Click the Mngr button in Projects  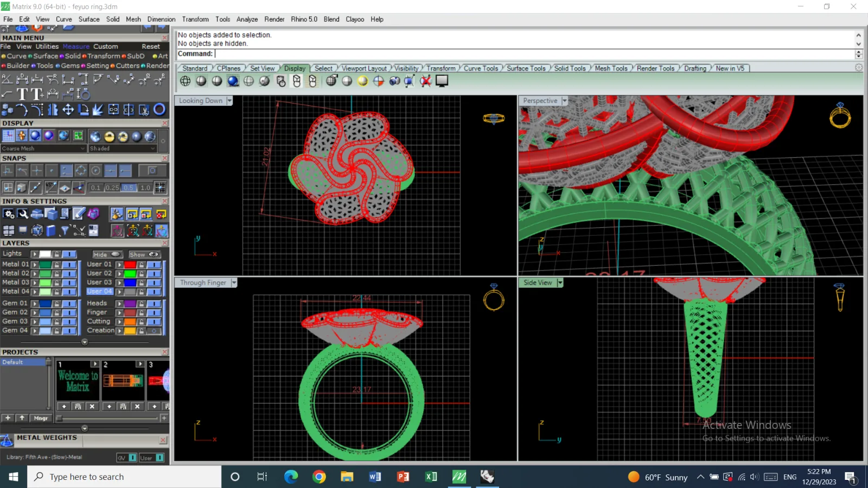[41, 418]
